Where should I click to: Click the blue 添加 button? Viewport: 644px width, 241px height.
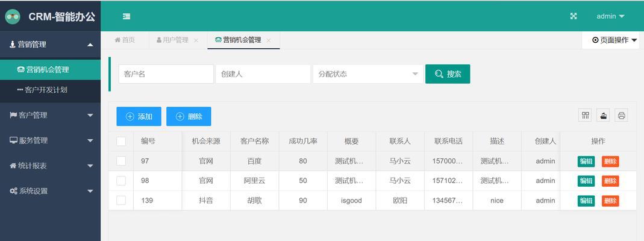(139, 117)
